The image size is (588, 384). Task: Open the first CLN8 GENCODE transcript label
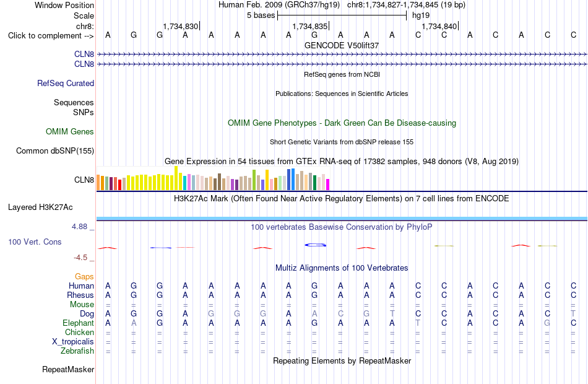(84, 54)
